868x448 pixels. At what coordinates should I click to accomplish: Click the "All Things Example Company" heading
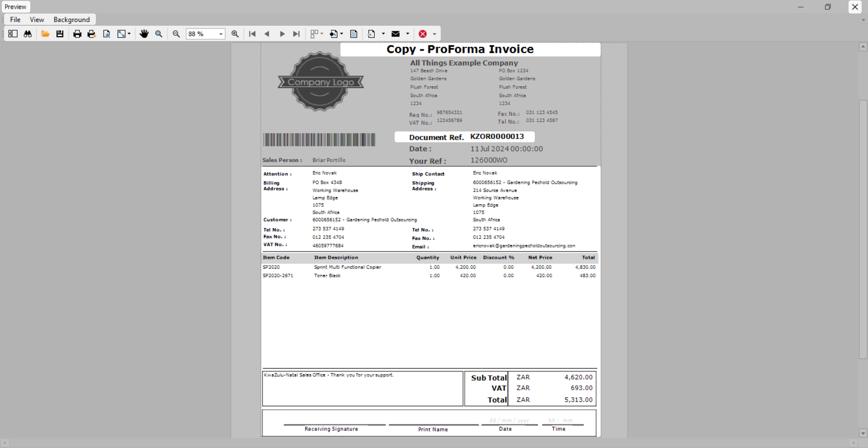tap(464, 63)
